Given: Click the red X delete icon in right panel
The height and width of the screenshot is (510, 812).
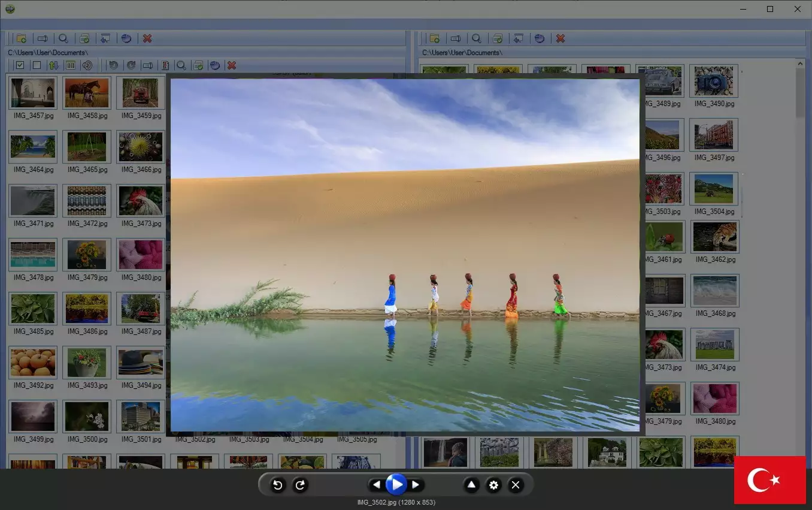Looking at the screenshot, I should [x=560, y=38].
